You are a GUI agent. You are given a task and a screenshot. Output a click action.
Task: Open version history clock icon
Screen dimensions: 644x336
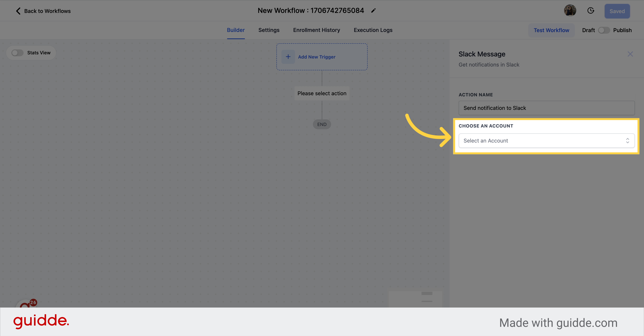click(x=590, y=10)
